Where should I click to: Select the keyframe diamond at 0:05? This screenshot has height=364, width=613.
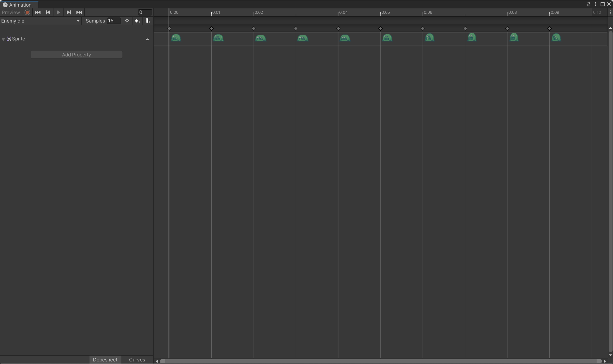pos(381,29)
